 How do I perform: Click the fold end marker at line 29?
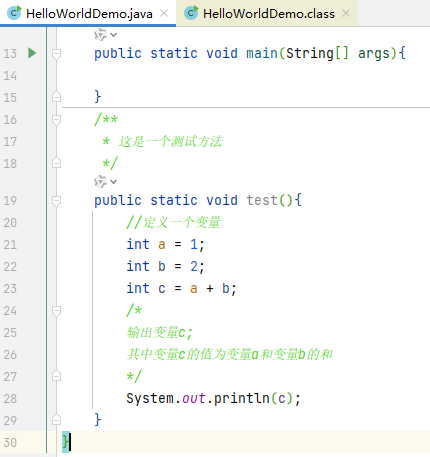[56, 419]
